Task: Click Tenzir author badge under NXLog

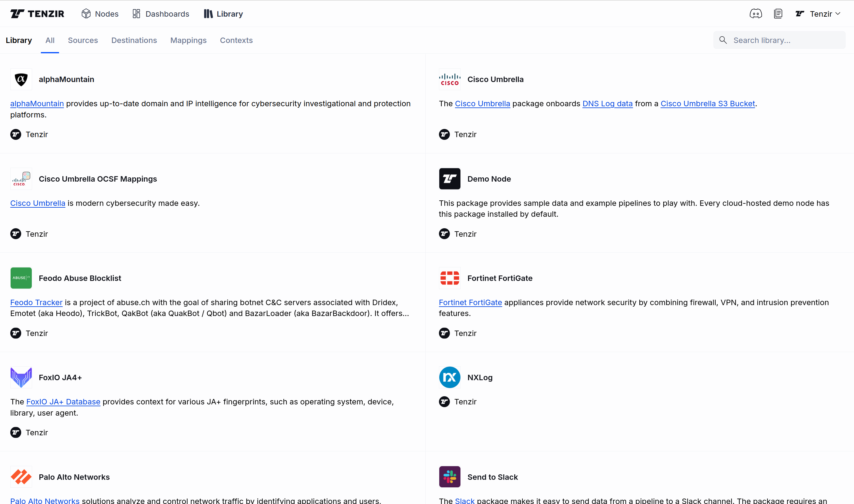Action: click(x=458, y=402)
